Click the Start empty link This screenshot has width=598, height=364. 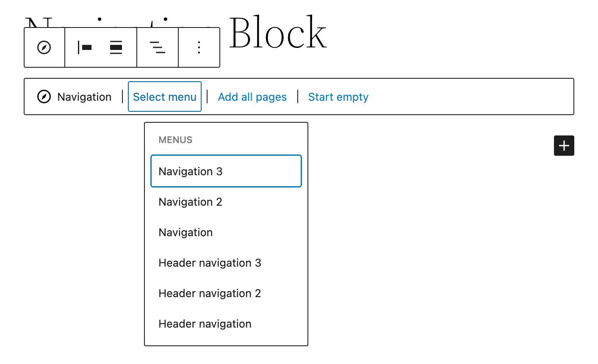[338, 97]
